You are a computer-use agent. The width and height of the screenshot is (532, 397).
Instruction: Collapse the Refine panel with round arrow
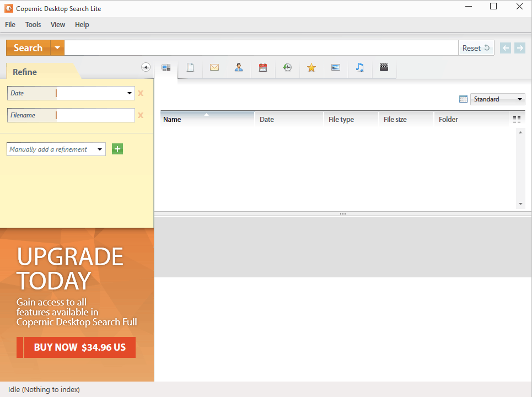pos(146,67)
